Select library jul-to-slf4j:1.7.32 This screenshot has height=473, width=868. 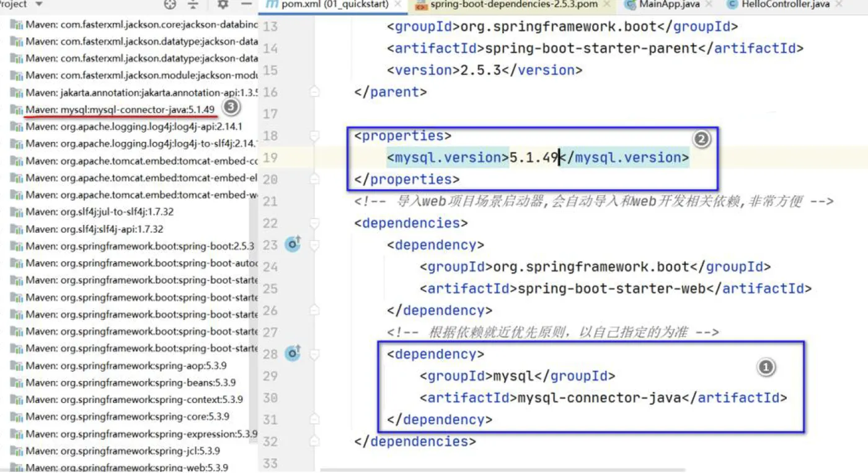tap(100, 211)
